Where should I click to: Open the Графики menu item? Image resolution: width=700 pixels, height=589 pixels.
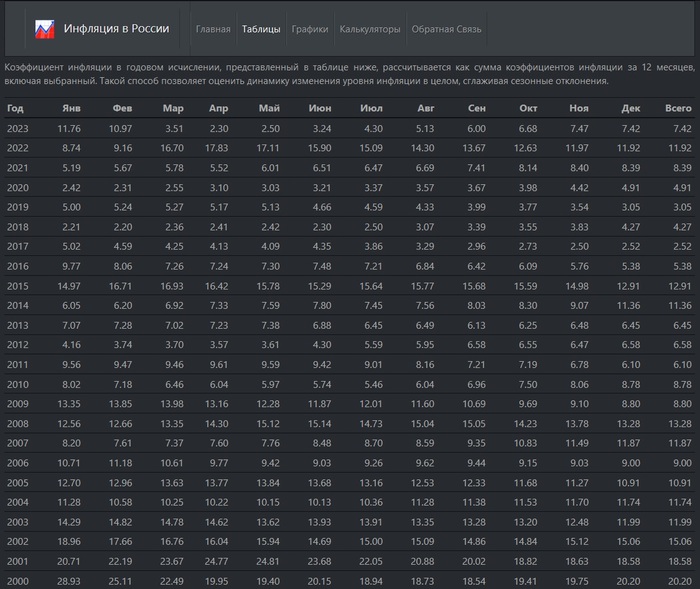click(310, 29)
